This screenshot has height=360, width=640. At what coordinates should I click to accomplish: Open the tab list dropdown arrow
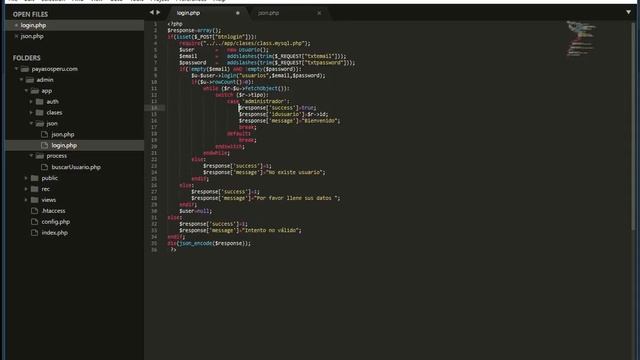[x=628, y=12]
